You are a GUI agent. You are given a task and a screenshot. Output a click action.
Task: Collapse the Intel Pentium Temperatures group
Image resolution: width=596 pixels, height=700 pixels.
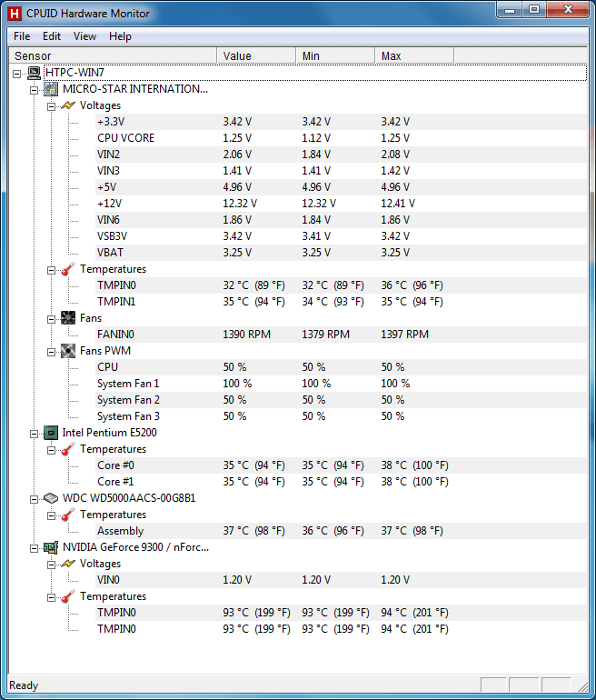(x=51, y=450)
